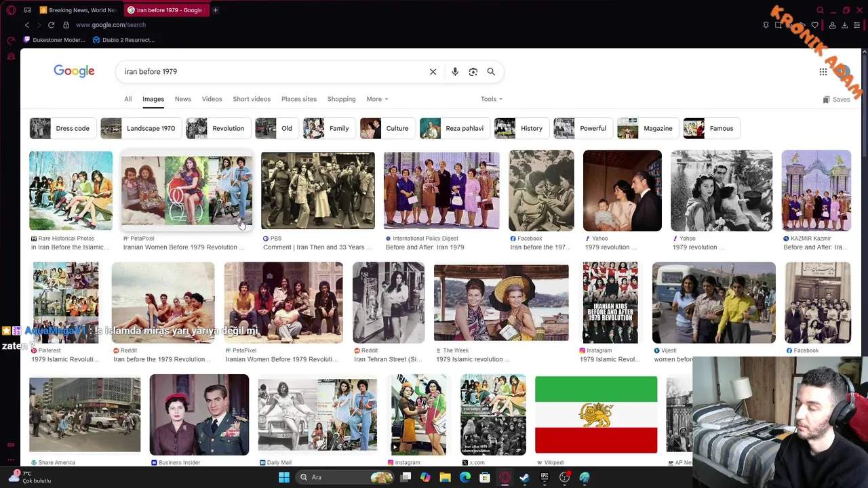868x488 pixels.
Task: Open Places sites results tab
Action: pyautogui.click(x=299, y=99)
